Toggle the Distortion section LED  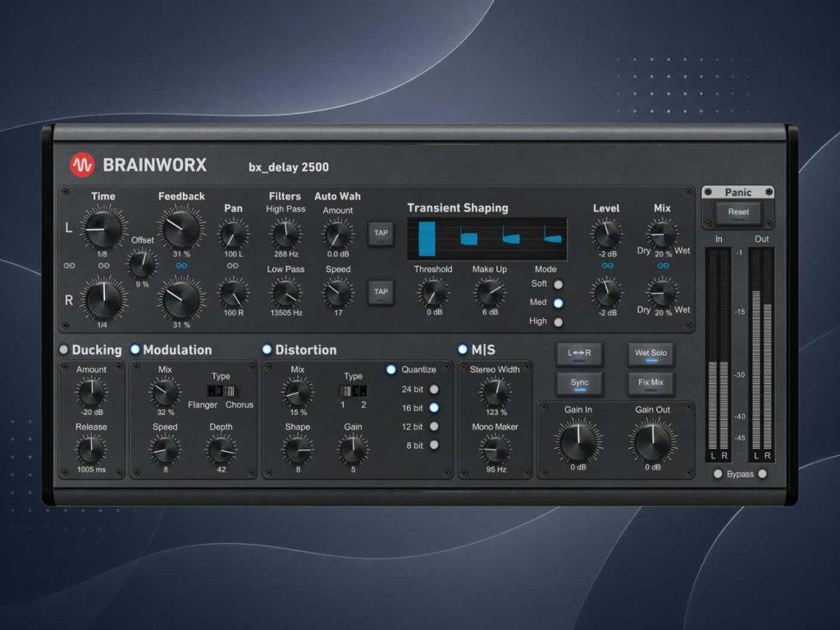tap(267, 349)
